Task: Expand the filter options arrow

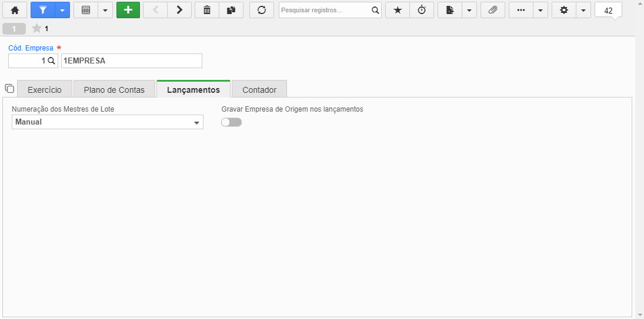Action: point(62,10)
